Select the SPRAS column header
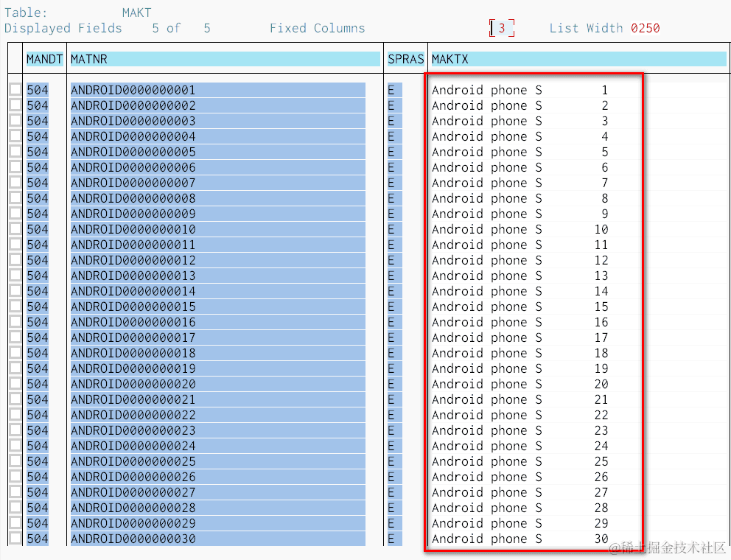 pos(405,59)
